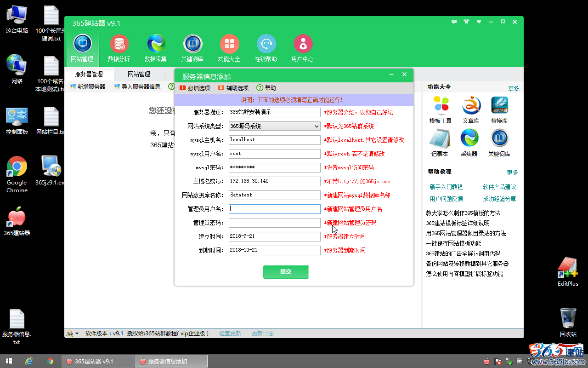The height and width of the screenshot is (368, 588).
Task: Click the 导入服务器信息 toolbar button
Action: 137,86
